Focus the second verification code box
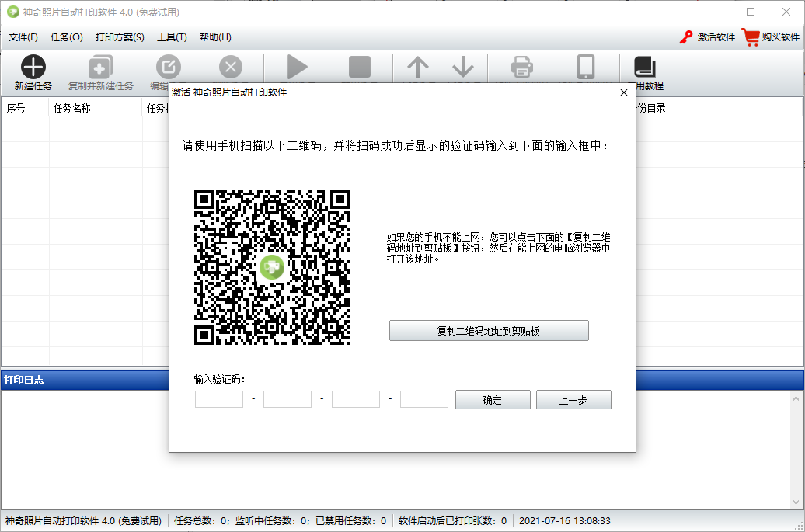 [287, 399]
